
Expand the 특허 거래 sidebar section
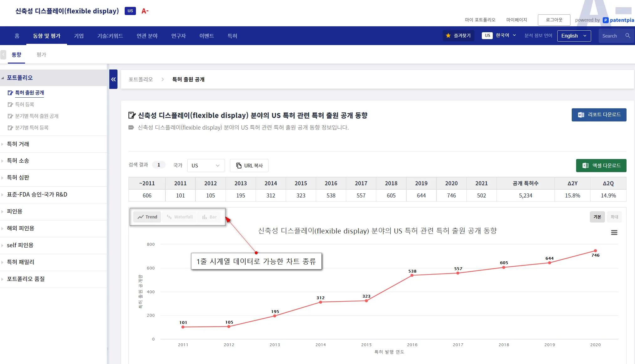18,144
